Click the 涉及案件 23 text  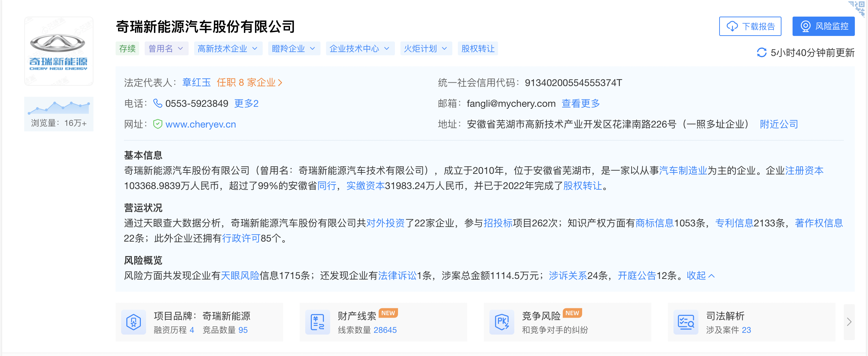click(729, 330)
